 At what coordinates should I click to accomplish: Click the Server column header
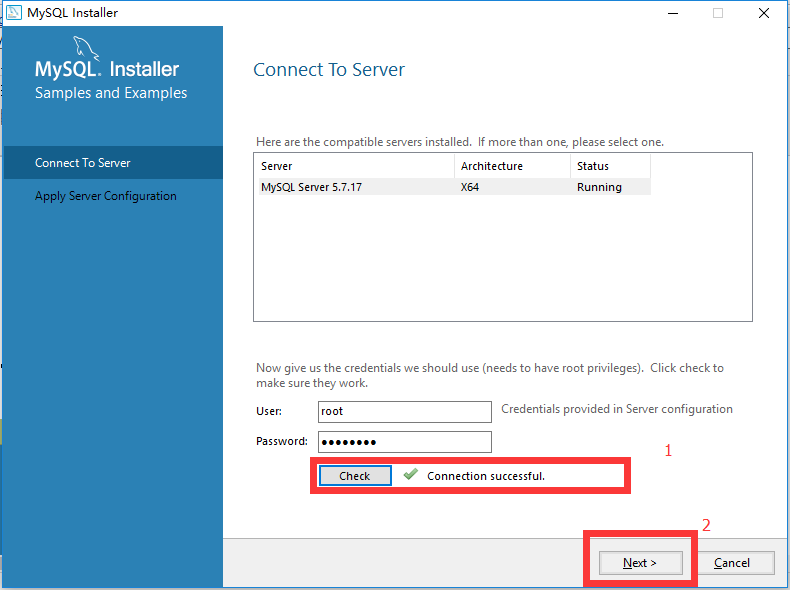(356, 166)
